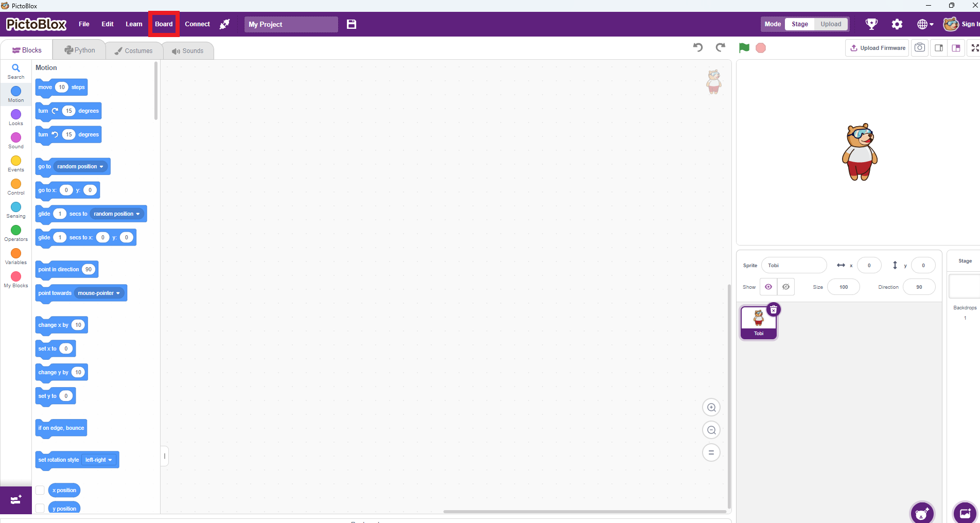Enable the x position checkbox
The width and height of the screenshot is (980, 523).
[40, 490]
